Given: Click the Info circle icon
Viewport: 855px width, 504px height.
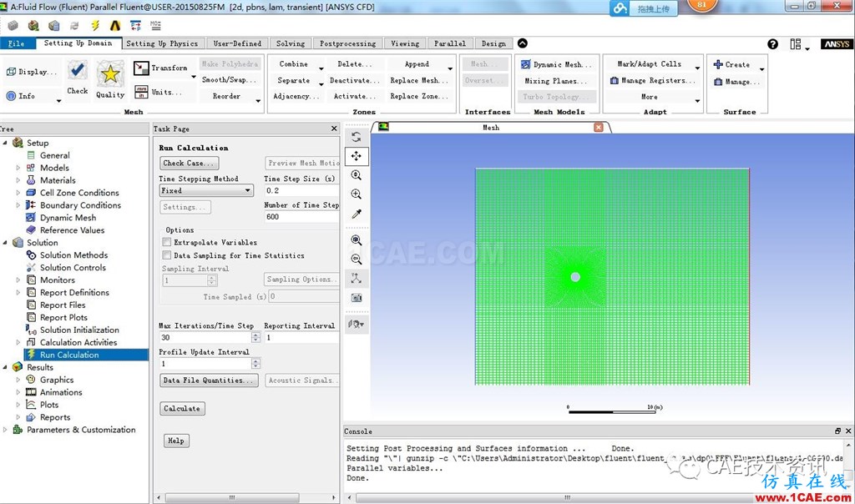Looking at the screenshot, I should (x=11, y=96).
